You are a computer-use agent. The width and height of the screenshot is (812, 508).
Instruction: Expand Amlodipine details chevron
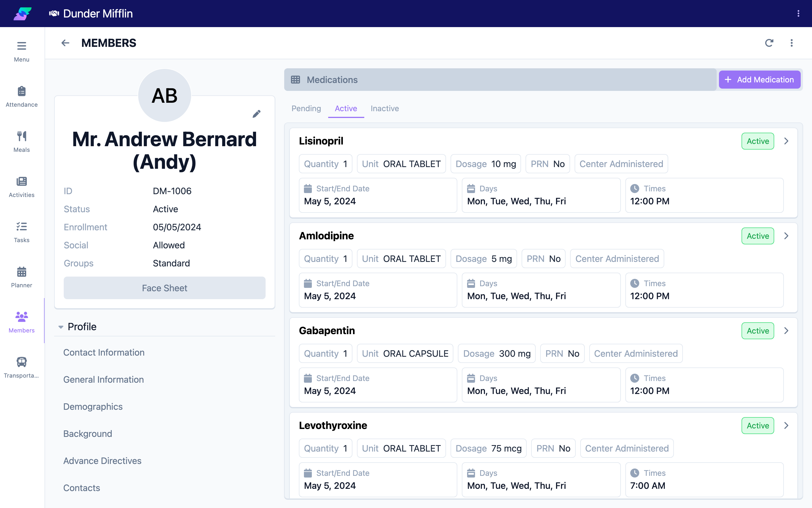pos(786,236)
